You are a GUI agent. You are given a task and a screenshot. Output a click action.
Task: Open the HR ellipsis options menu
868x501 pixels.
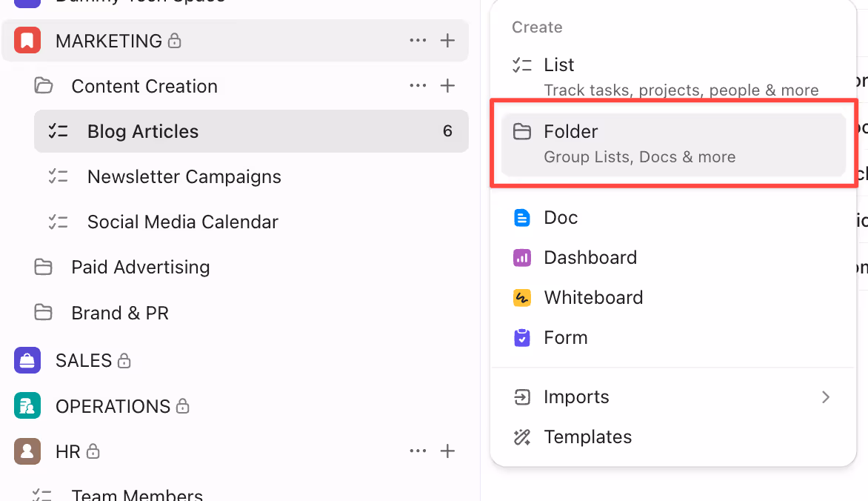coord(418,451)
